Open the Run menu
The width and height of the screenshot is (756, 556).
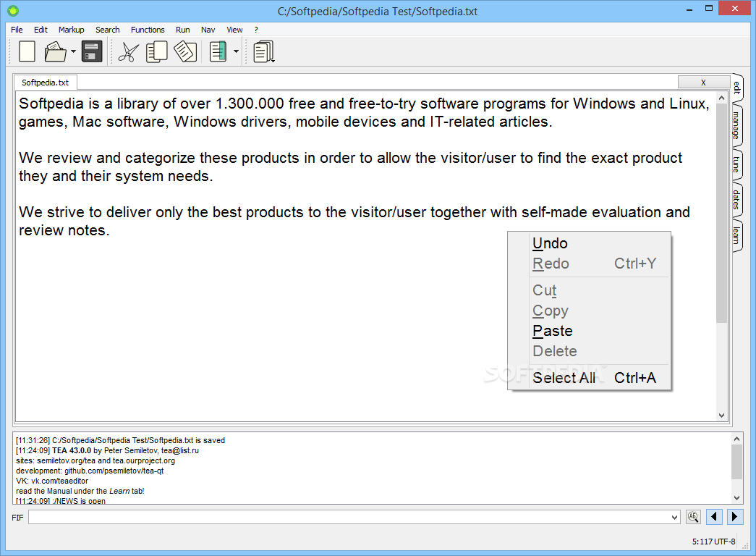point(183,30)
